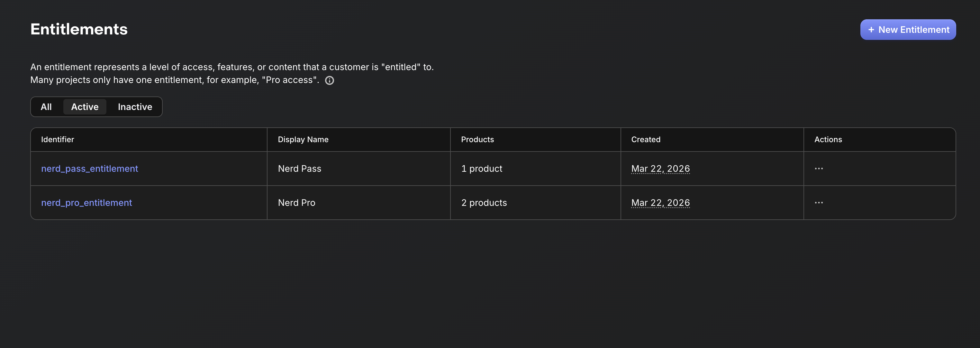Click the Products column header

(477, 139)
